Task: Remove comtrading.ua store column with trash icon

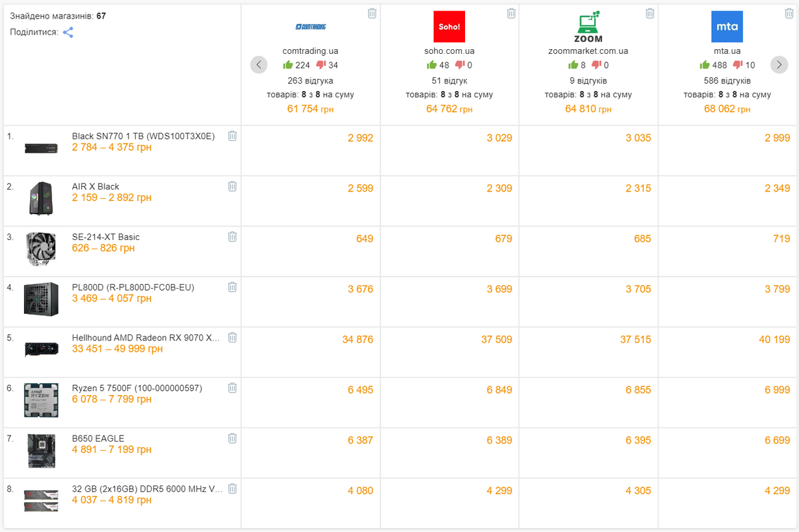Action: [372, 13]
